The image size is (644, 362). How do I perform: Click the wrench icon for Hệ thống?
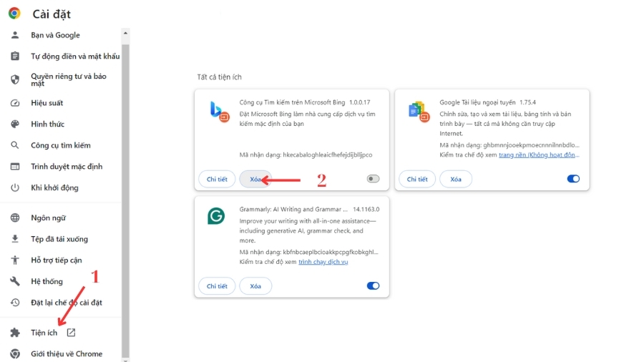point(15,281)
